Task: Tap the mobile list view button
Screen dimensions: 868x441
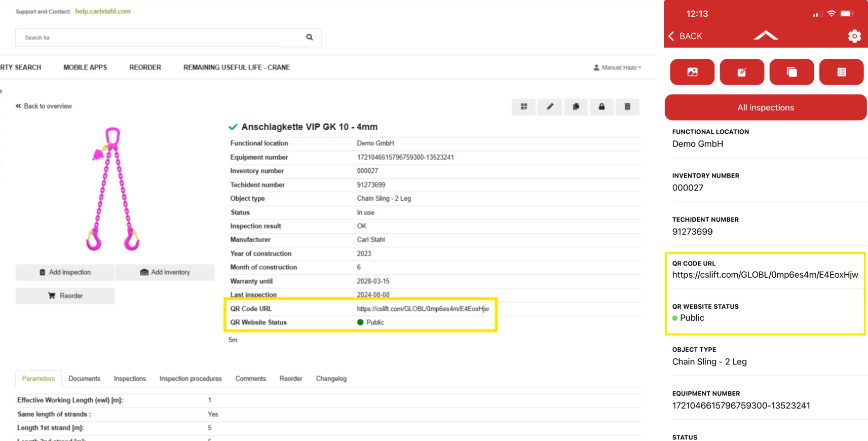Action: point(841,72)
